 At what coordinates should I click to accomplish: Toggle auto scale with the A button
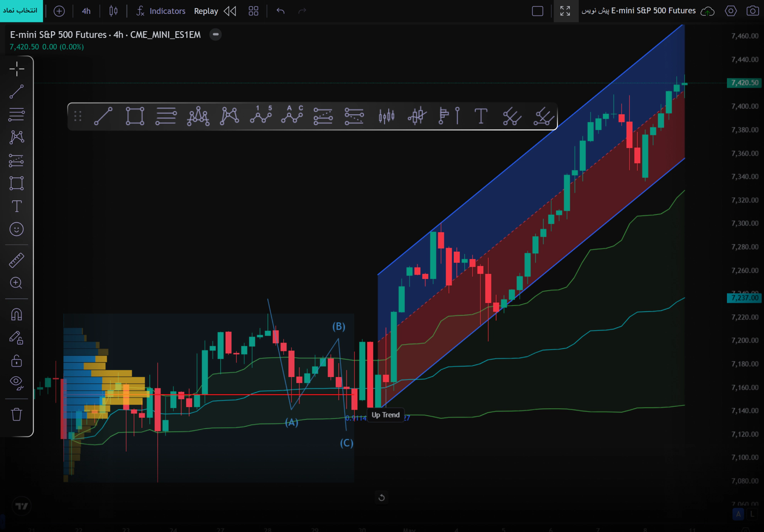738,514
